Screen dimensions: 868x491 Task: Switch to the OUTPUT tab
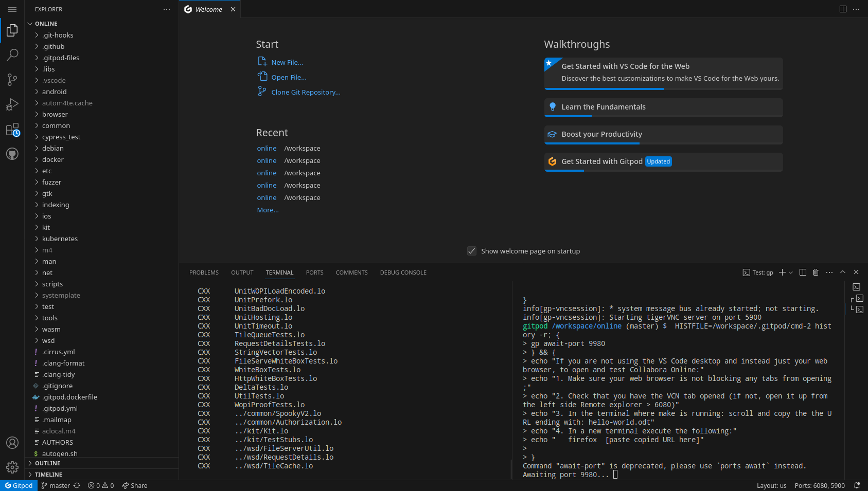[x=242, y=272]
